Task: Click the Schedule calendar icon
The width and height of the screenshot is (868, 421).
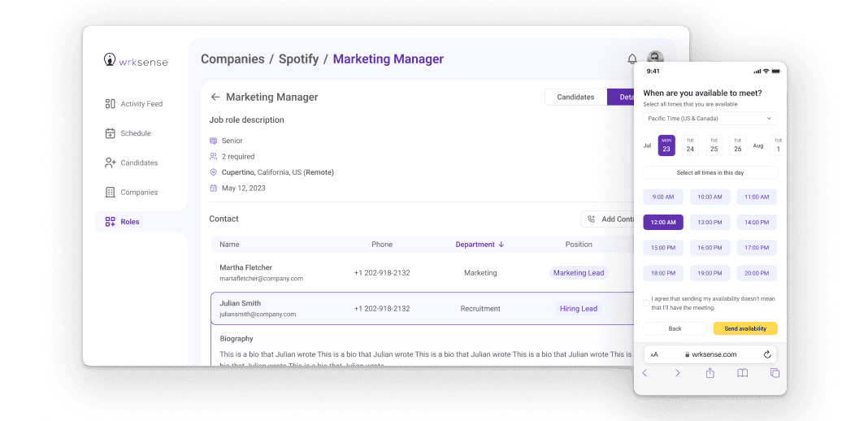Action: tap(110, 133)
